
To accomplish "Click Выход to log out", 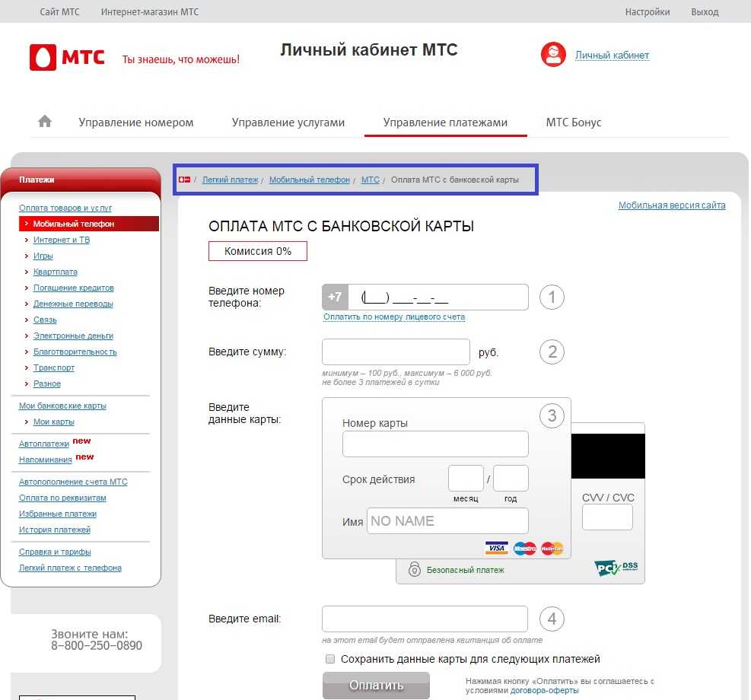I will pos(705,12).
